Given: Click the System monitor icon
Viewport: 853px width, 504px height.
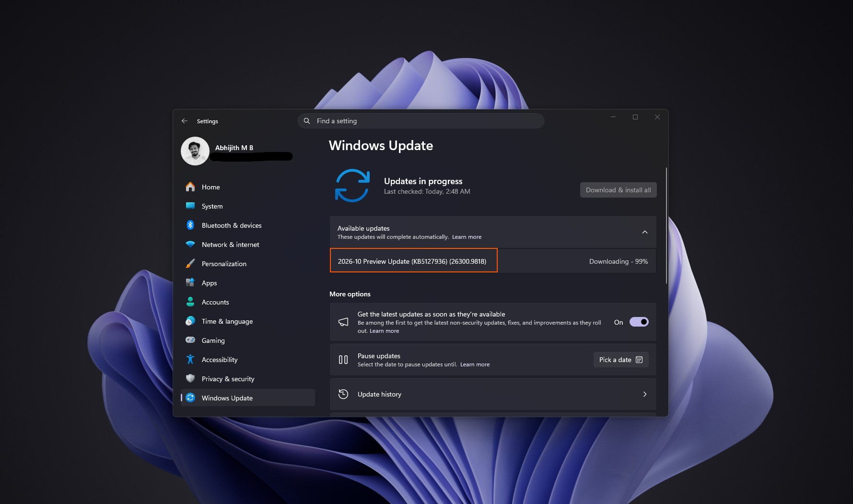Looking at the screenshot, I should pyautogui.click(x=190, y=206).
